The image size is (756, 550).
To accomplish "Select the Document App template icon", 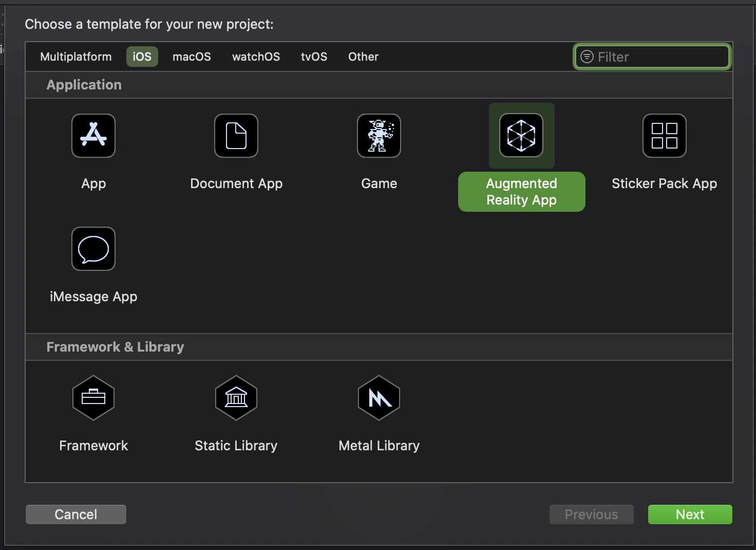I will (236, 136).
